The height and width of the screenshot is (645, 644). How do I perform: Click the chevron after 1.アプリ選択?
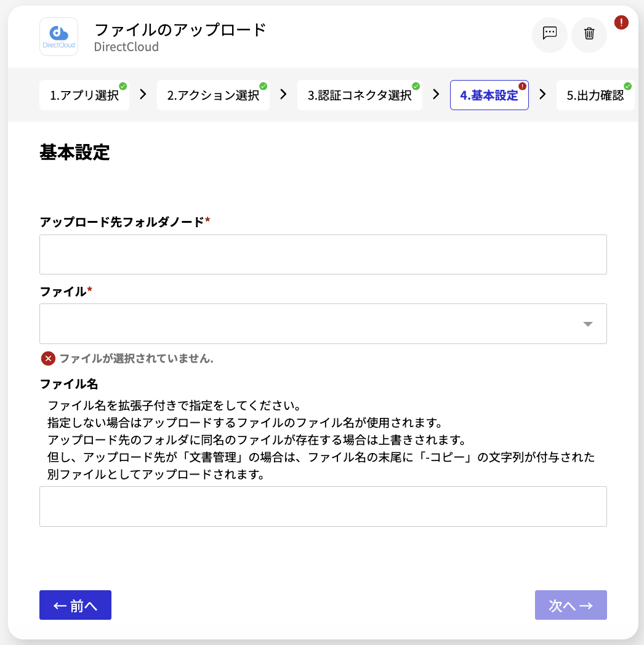pyautogui.click(x=143, y=95)
